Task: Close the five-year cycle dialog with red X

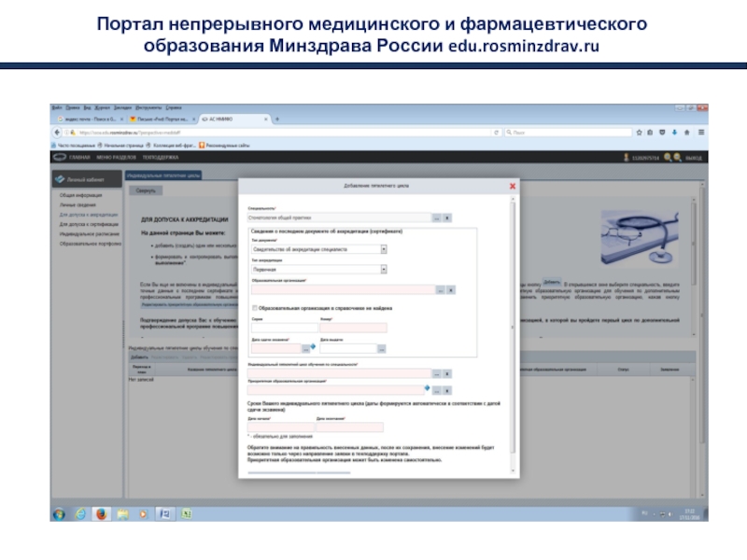Action: [512, 186]
